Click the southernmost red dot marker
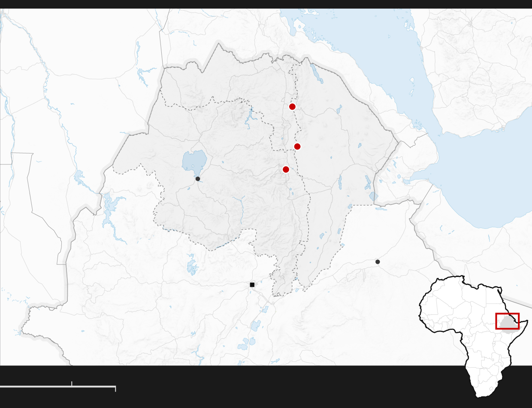 click(286, 169)
